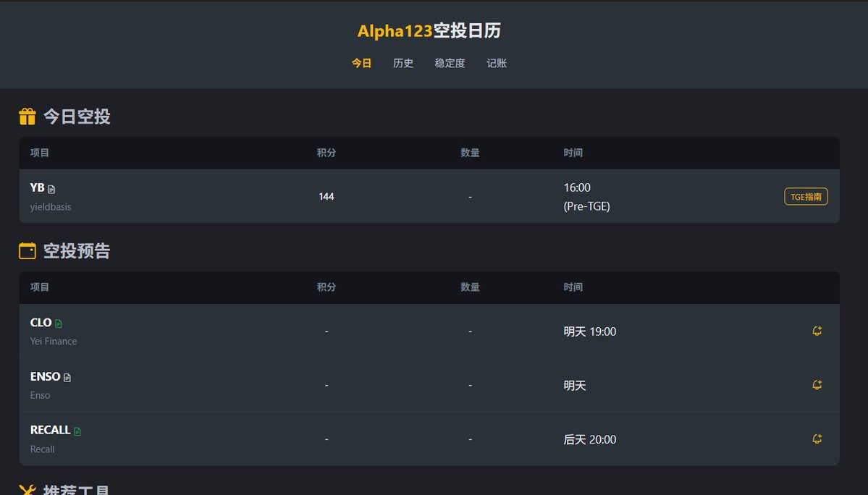Click the calendar icon beside 空投预告
868x495 pixels.
tap(28, 251)
